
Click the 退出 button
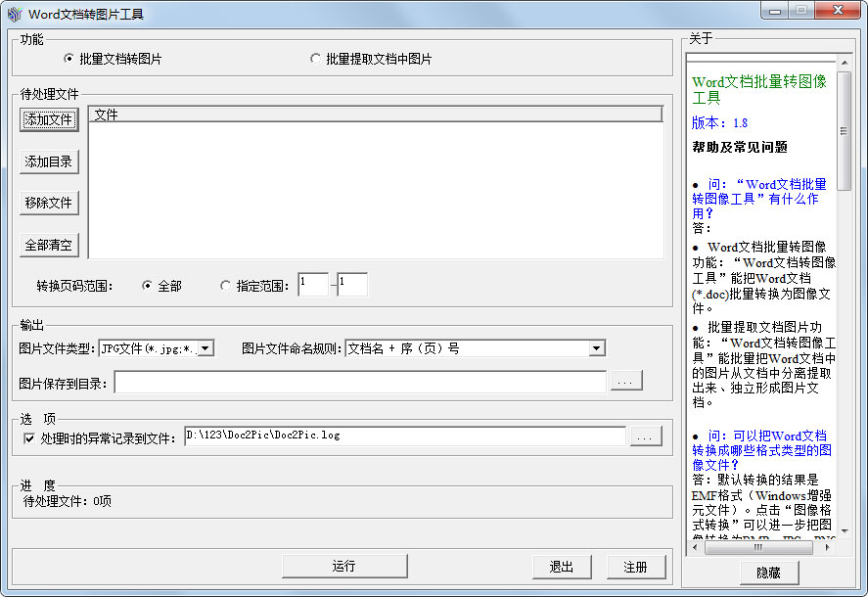[x=562, y=567]
